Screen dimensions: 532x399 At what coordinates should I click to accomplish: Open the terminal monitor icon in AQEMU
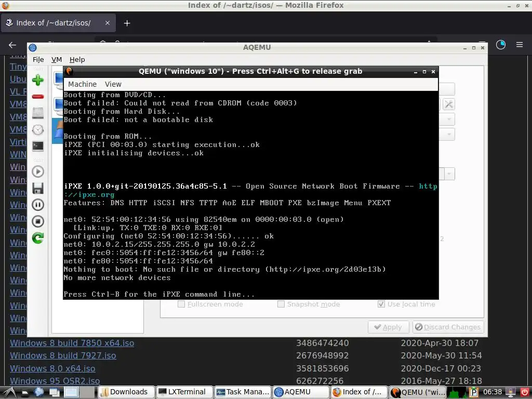tap(37, 146)
